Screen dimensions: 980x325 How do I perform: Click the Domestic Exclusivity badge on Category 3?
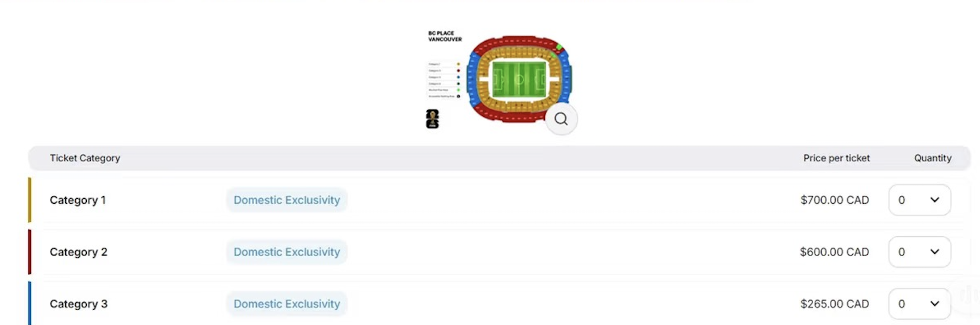pos(287,304)
